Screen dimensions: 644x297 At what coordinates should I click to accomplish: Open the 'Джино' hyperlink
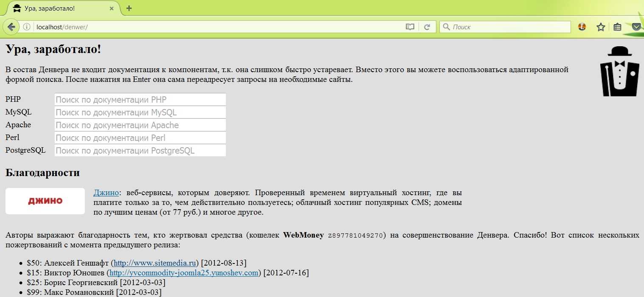click(x=106, y=193)
